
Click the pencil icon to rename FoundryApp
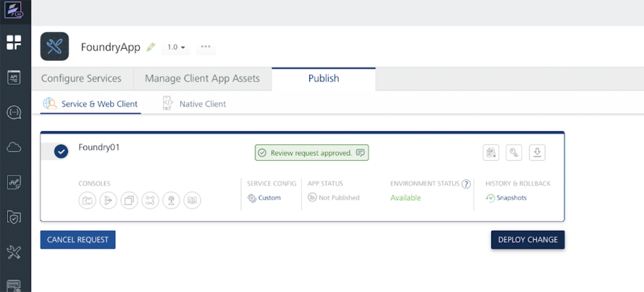click(151, 47)
